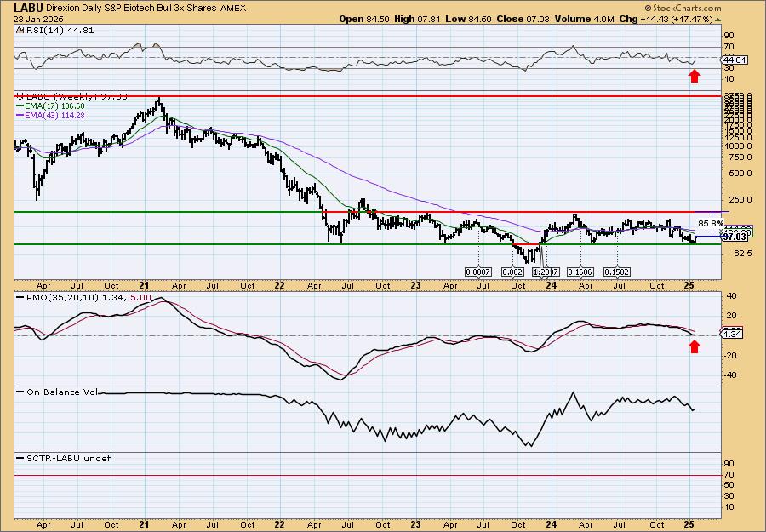Click the 0.0087 annotation box
Viewport: 766px width, 532px height.
tap(477, 272)
